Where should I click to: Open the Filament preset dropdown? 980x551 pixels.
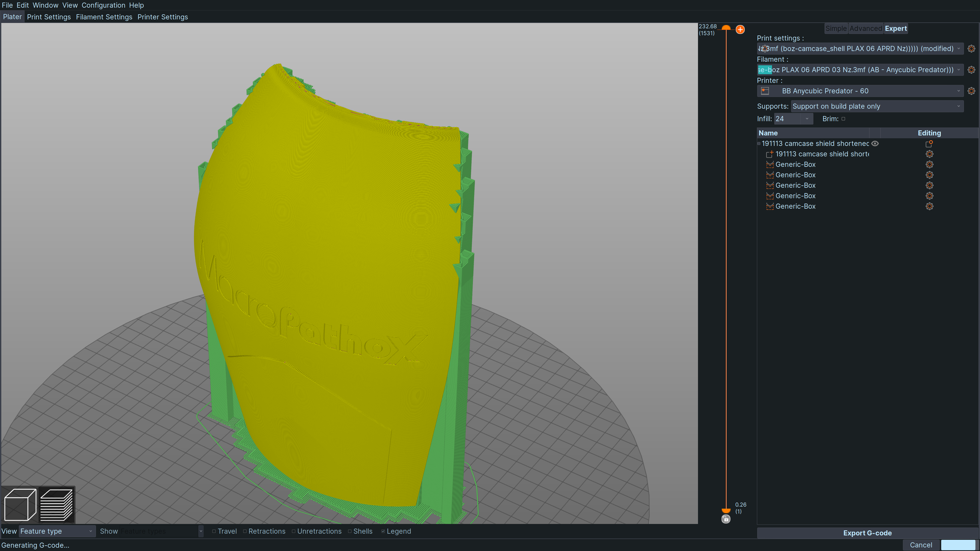[860, 70]
